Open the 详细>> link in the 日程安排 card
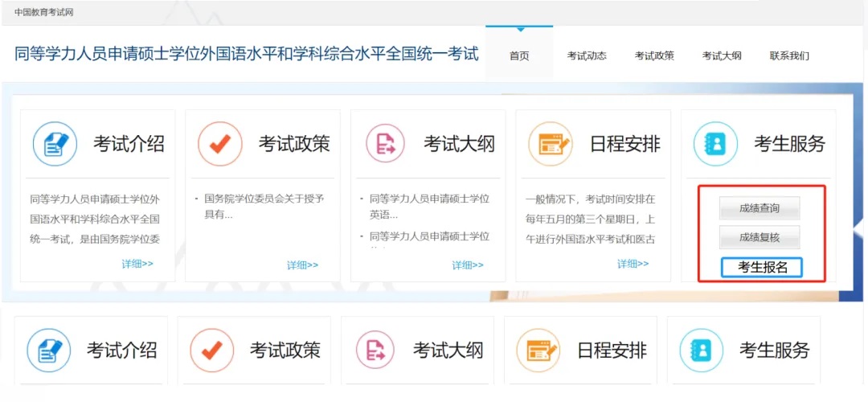 pos(633,264)
